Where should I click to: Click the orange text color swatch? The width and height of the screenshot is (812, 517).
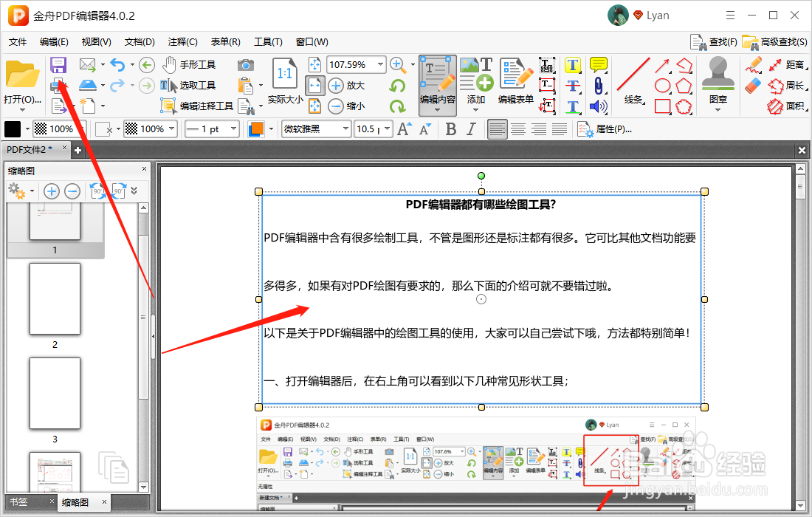256,129
